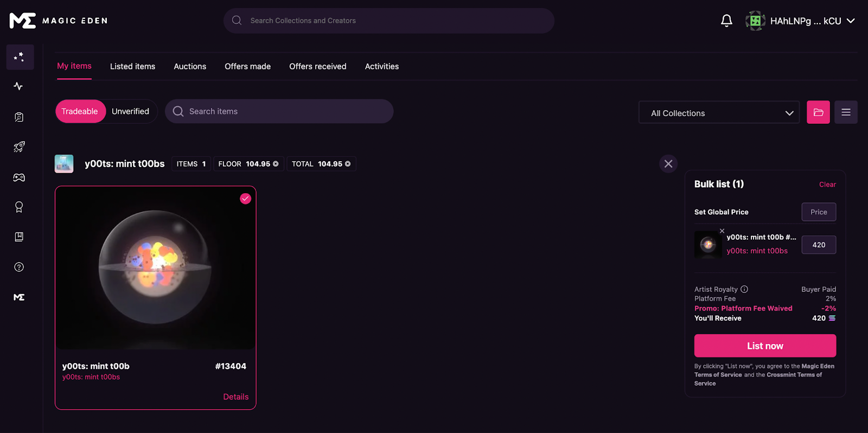This screenshot has height=433, width=868.
Task: Click the ITEMS 1 stat
Action: (191, 164)
